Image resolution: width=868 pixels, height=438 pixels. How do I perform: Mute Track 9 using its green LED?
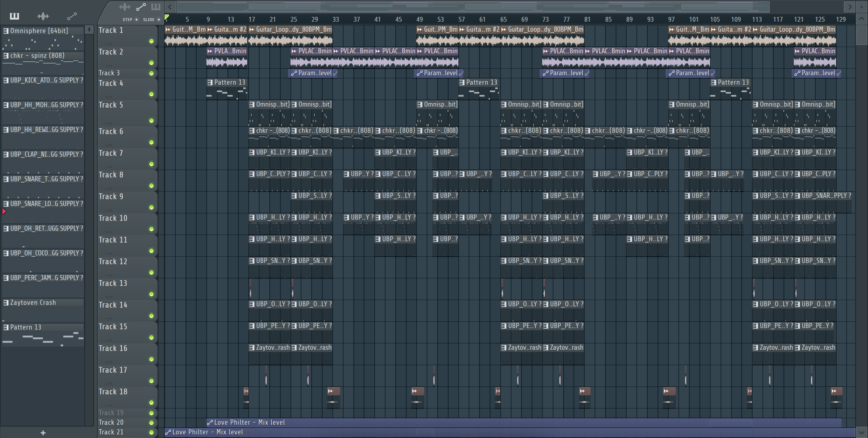click(x=151, y=207)
